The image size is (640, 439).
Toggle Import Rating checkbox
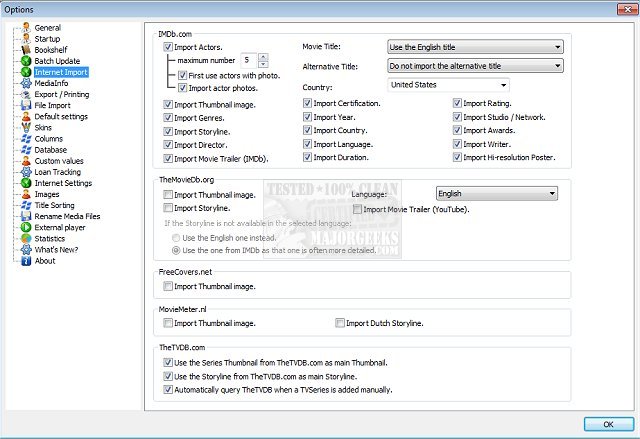(x=457, y=103)
